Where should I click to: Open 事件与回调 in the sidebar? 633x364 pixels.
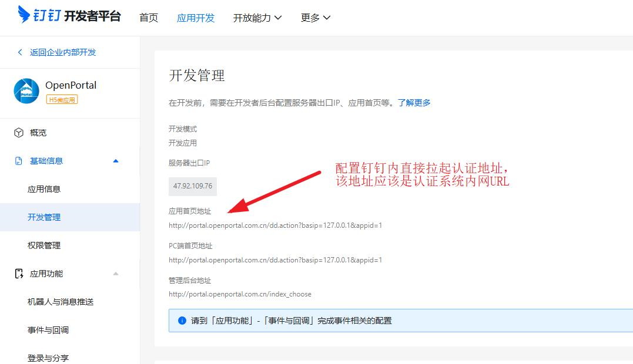48,330
